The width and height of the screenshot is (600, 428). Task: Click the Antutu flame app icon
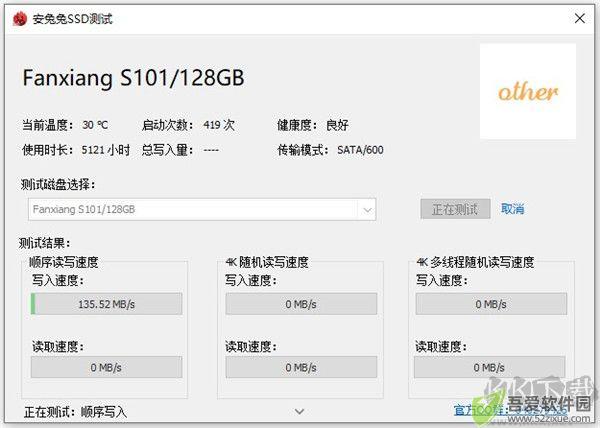(20, 19)
